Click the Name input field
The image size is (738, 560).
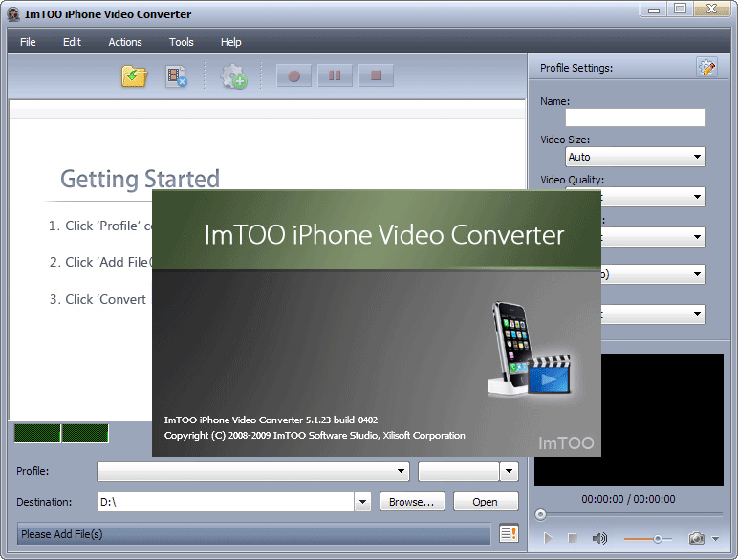tap(636, 118)
